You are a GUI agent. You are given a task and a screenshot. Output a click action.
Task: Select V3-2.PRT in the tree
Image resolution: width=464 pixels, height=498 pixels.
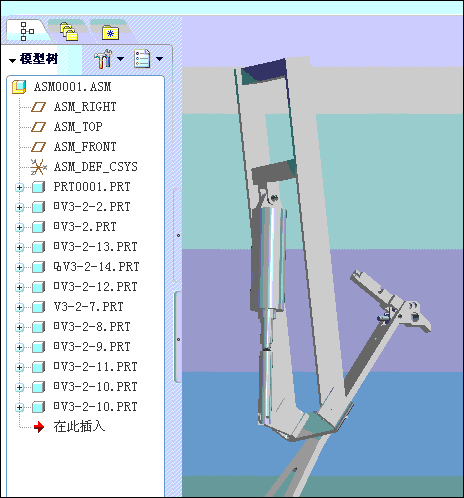tap(85, 227)
